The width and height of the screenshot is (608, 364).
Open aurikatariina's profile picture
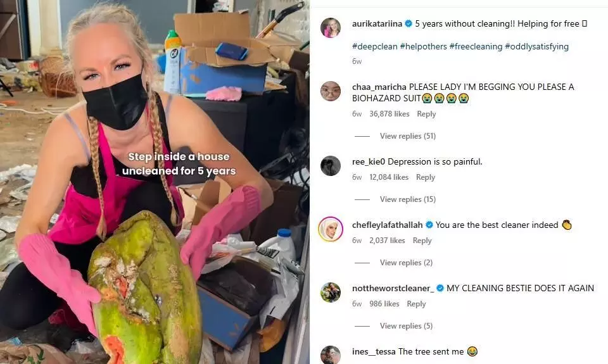coord(331,27)
